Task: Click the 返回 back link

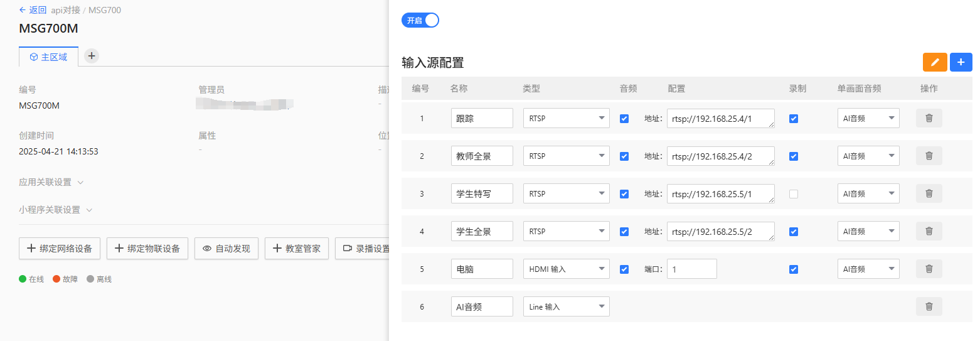Action: [33, 10]
